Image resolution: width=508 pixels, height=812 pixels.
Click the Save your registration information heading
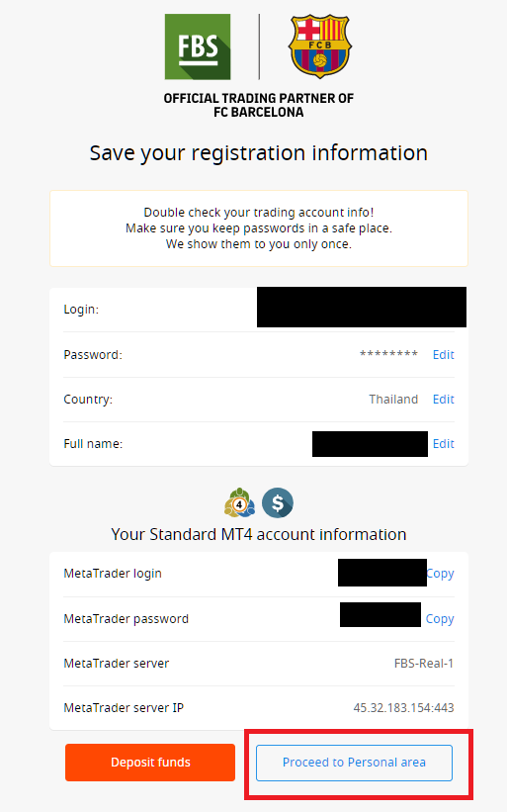[x=259, y=153]
